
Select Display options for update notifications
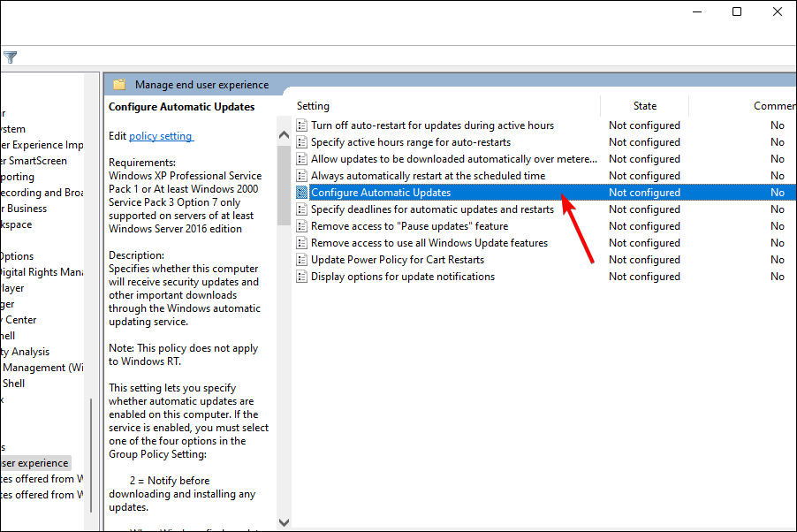403,277
